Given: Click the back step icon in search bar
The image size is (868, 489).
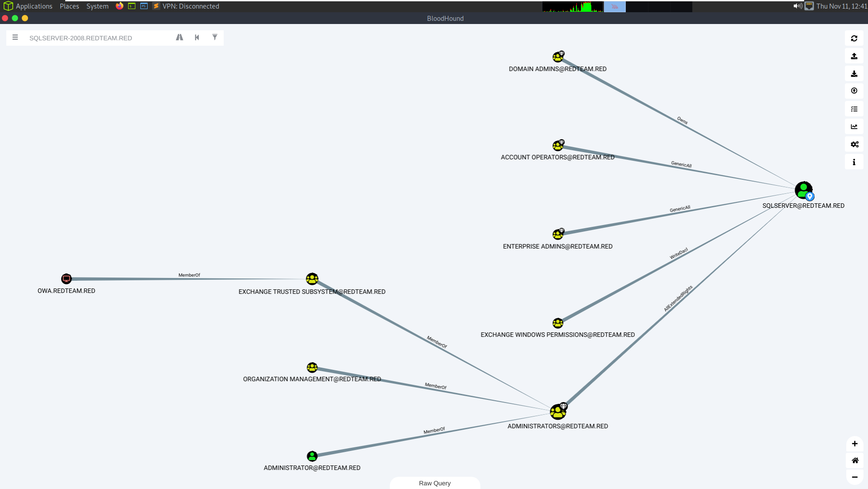Looking at the screenshot, I should (197, 38).
